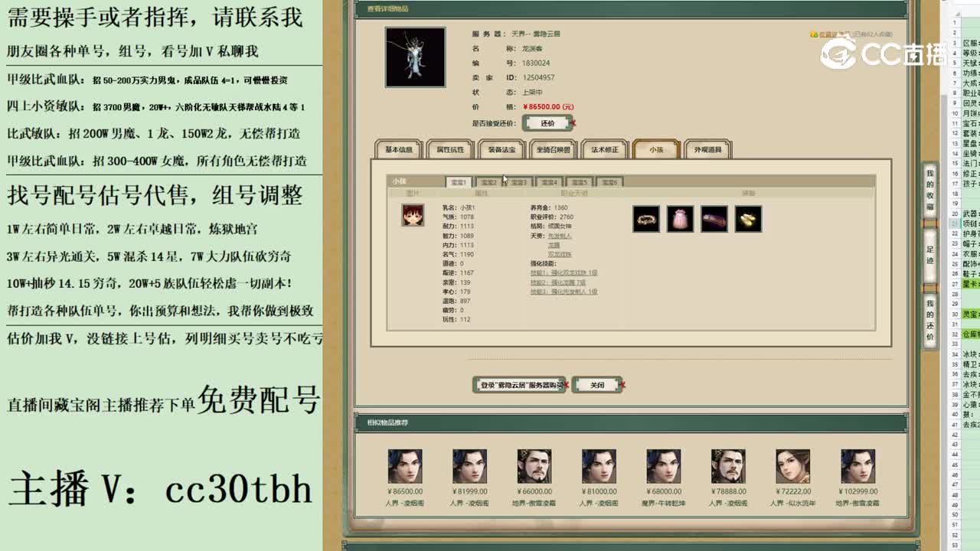Click the wreath headwear equipment icon
Viewport: 980px width, 551px height.
pos(647,220)
